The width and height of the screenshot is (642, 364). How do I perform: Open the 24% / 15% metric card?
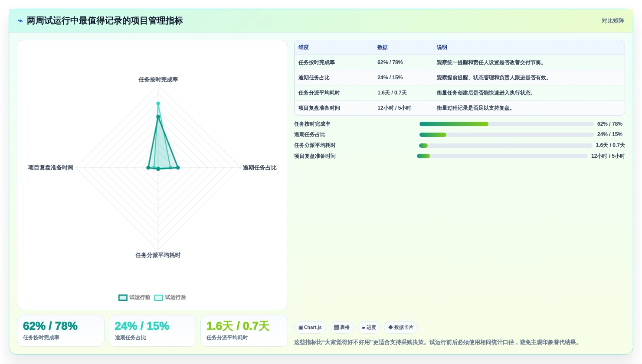pyautogui.click(x=152, y=331)
